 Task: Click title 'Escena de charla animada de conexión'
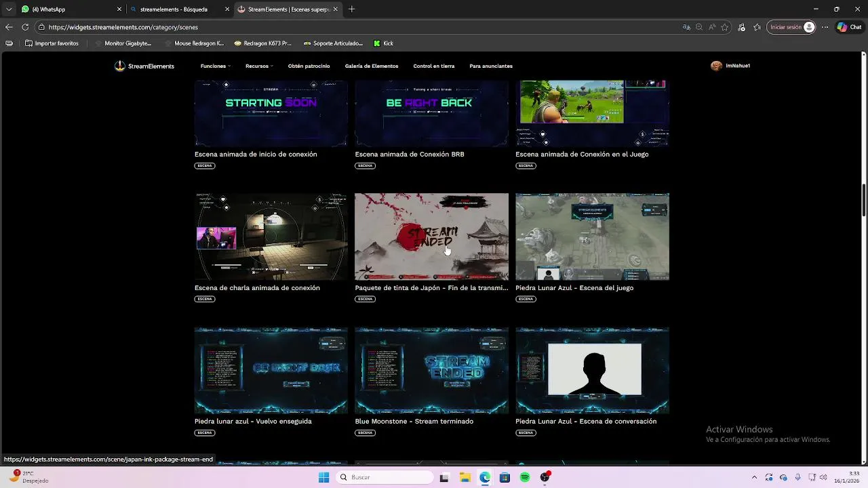point(257,287)
